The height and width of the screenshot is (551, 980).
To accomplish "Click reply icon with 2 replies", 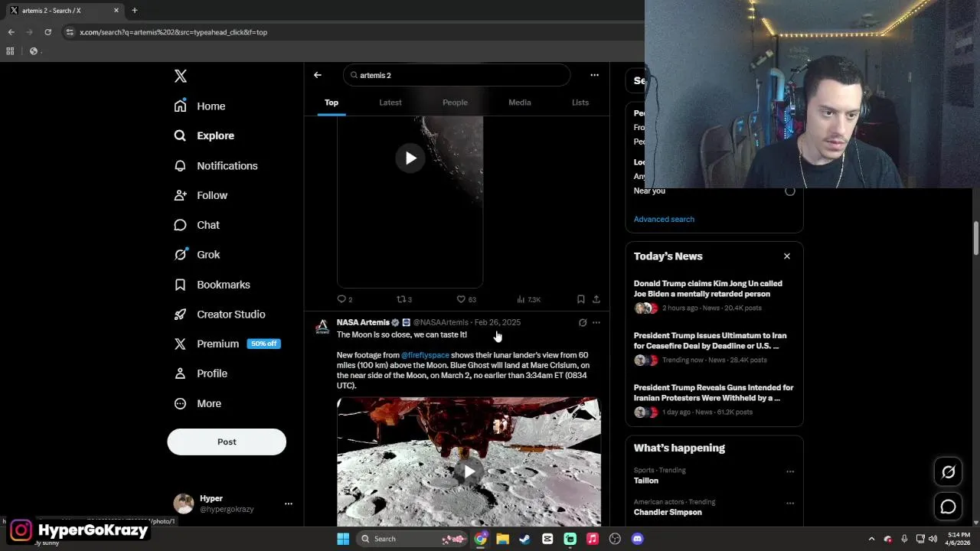I will point(345,299).
